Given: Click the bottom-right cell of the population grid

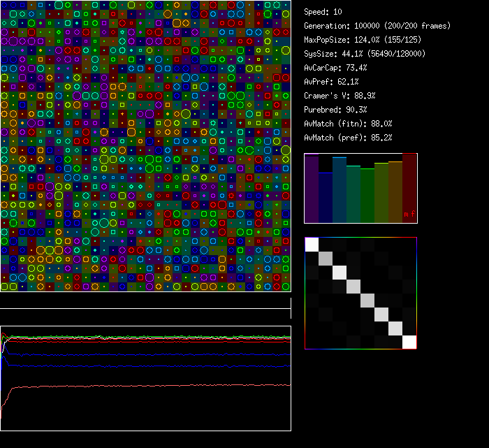Looking at the screenshot, I should [286, 287].
